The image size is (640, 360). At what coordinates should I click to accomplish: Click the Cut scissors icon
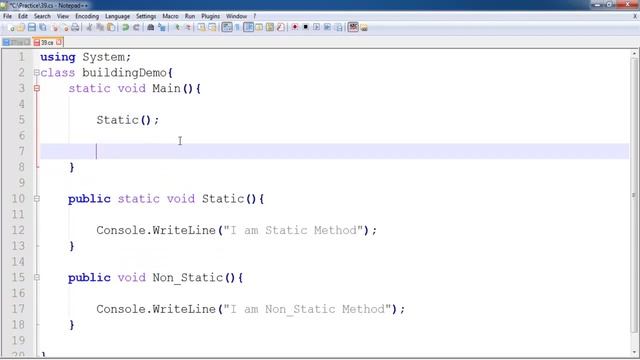pos(89,27)
